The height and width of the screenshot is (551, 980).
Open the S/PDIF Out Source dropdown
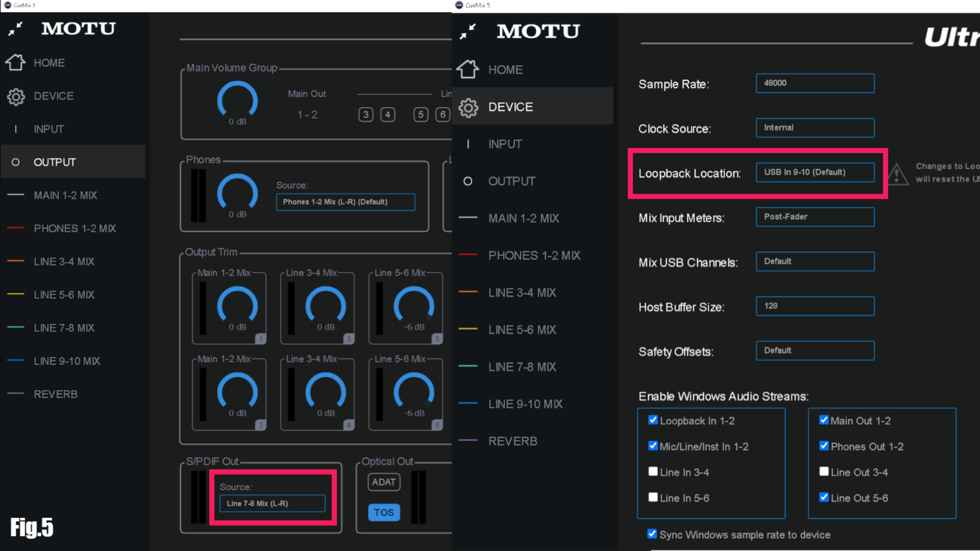(x=272, y=503)
